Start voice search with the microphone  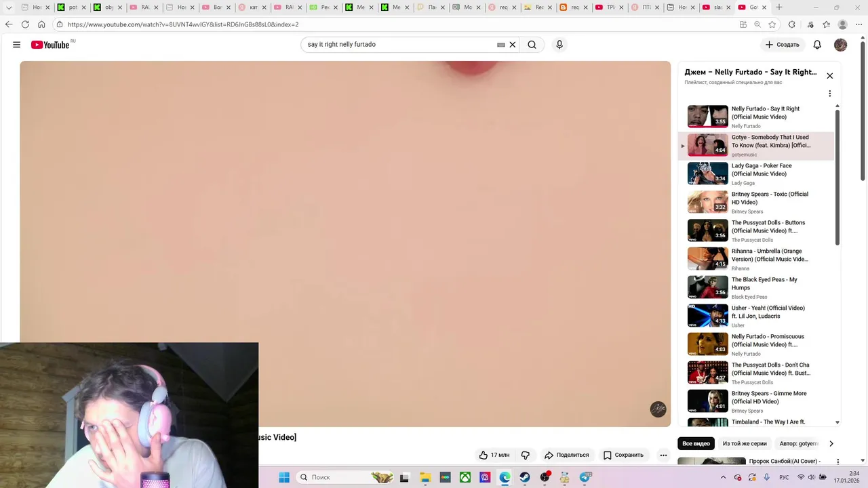coord(559,45)
